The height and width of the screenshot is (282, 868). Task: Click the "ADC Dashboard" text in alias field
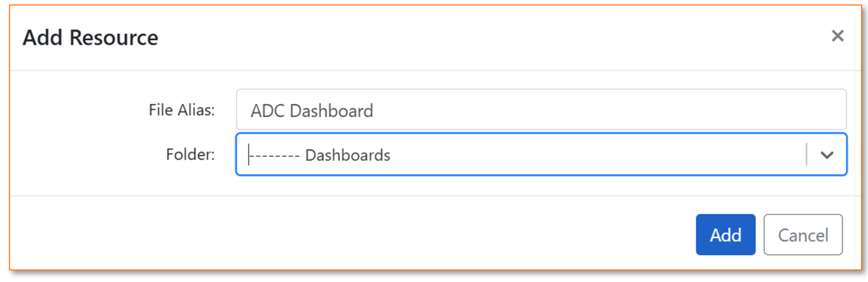[312, 110]
